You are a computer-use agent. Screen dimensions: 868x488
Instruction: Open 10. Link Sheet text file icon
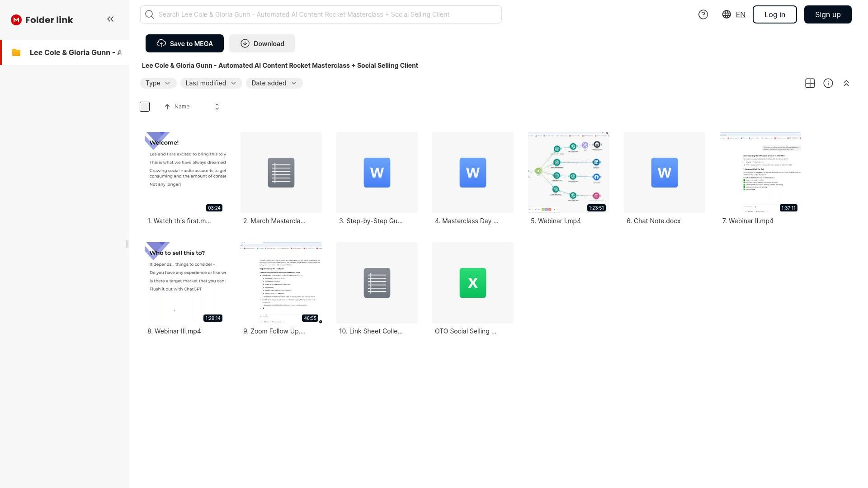click(377, 283)
